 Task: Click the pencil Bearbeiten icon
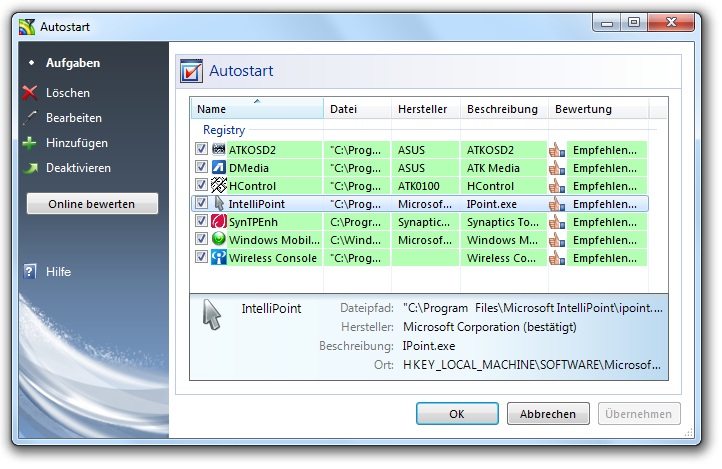pyautogui.click(x=30, y=118)
